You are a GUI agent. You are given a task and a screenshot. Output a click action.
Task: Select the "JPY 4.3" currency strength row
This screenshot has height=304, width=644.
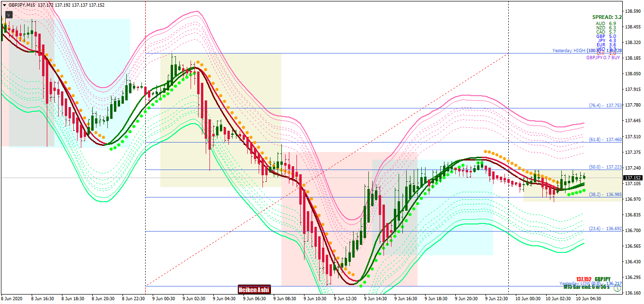[606, 40]
